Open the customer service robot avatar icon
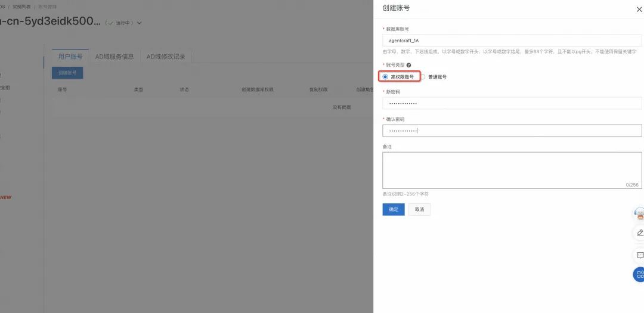 point(640,213)
